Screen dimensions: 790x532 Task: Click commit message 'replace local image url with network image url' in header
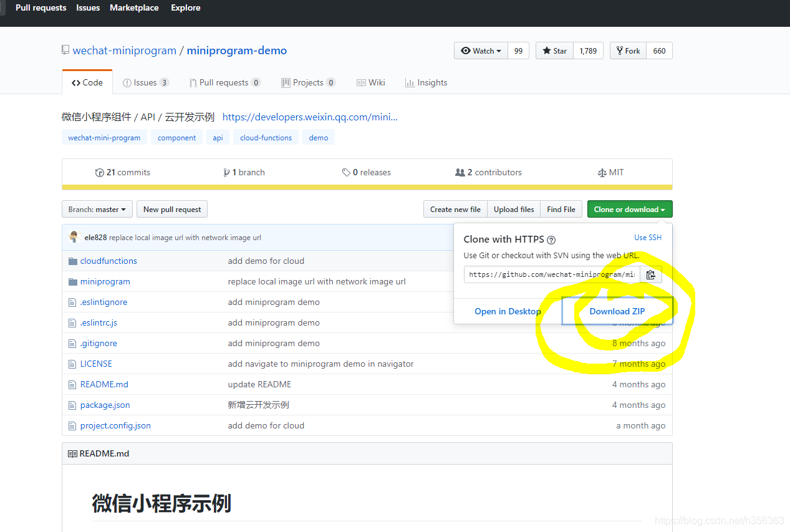(x=185, y=238)
